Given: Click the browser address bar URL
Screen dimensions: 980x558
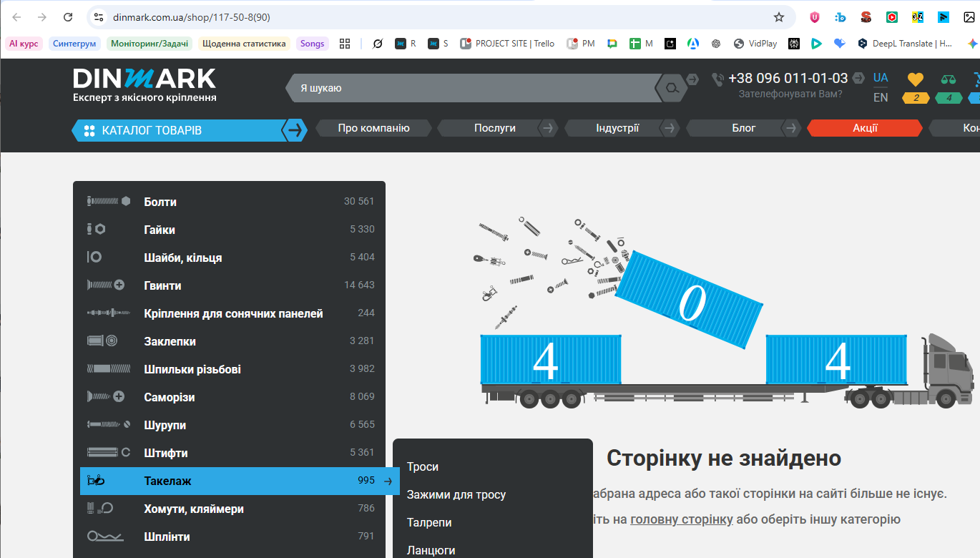Looking at the screenshot, I should [x=192, y=17].
